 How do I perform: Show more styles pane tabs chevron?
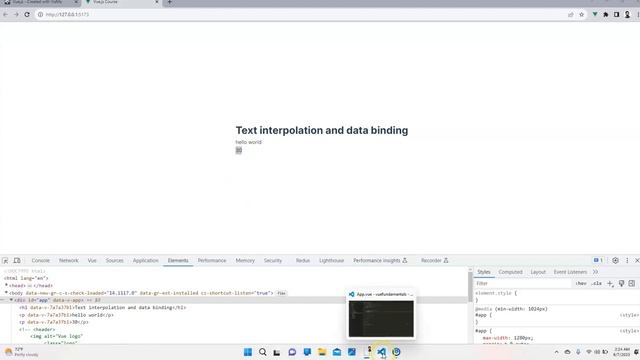[596, 272]
